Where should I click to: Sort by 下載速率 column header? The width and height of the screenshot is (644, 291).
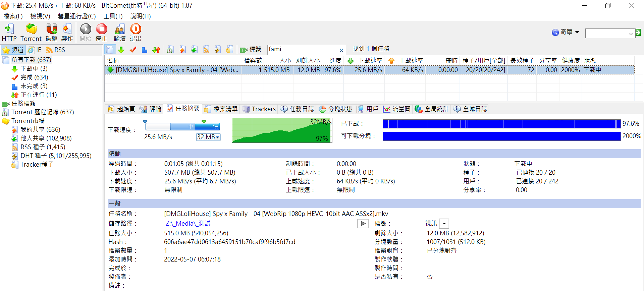[364, 60]
